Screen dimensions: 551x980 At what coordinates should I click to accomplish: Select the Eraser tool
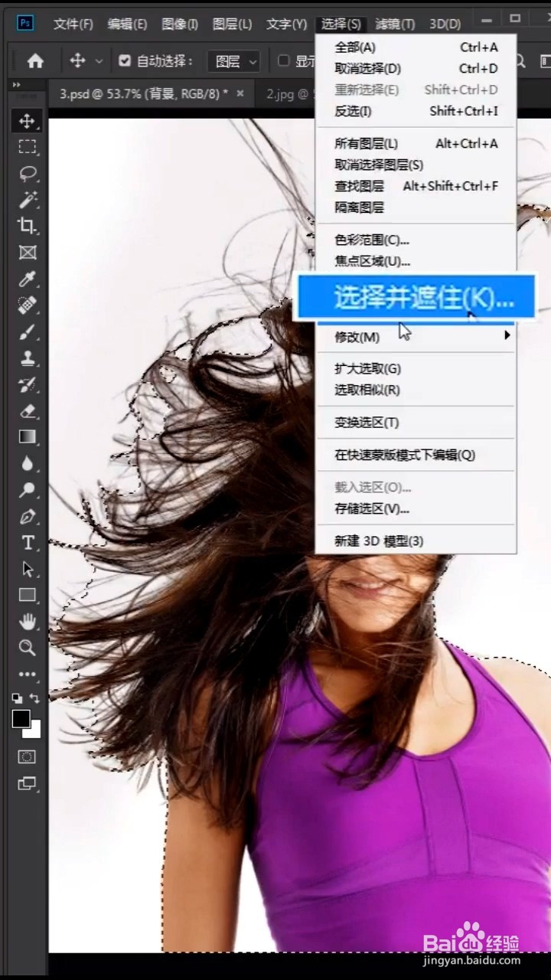28,411
